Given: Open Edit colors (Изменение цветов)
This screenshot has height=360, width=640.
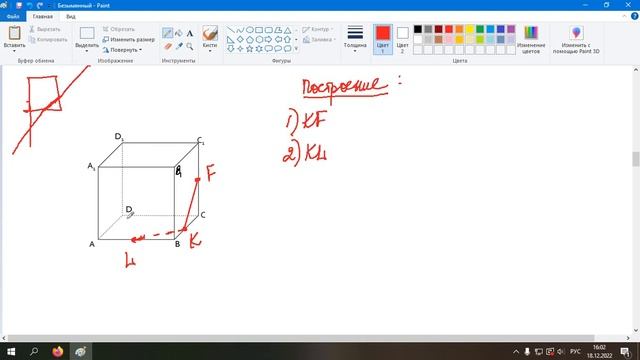Looking at the screenshot, I should click(531, 39).
